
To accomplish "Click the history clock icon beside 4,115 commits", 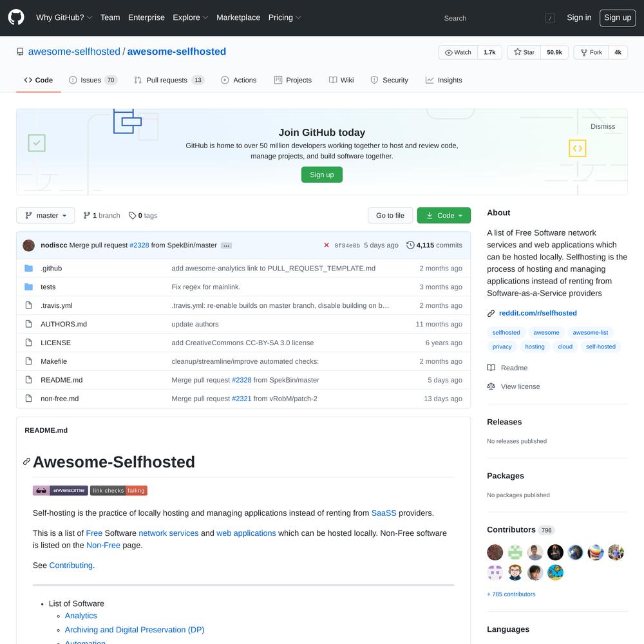I will (x=410, y=245).
